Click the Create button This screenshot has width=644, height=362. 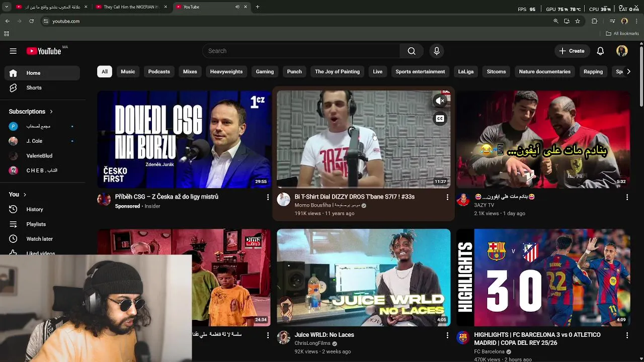click(x=572, y=51)
